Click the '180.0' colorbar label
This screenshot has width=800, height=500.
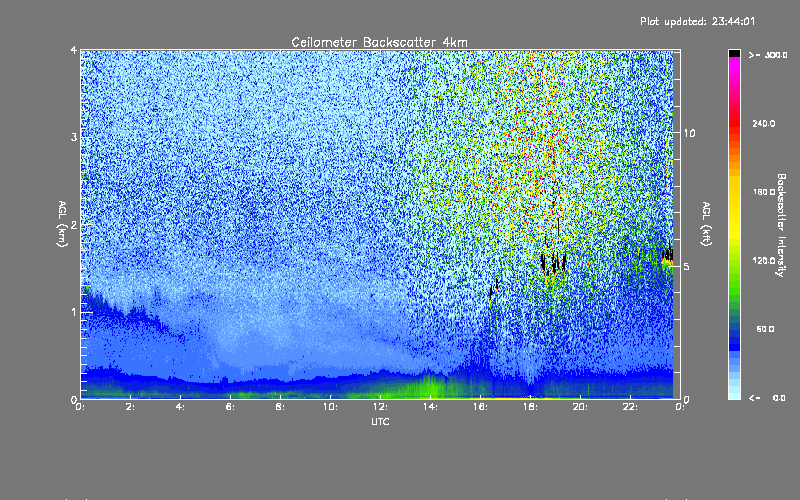(x=764, y=192)
